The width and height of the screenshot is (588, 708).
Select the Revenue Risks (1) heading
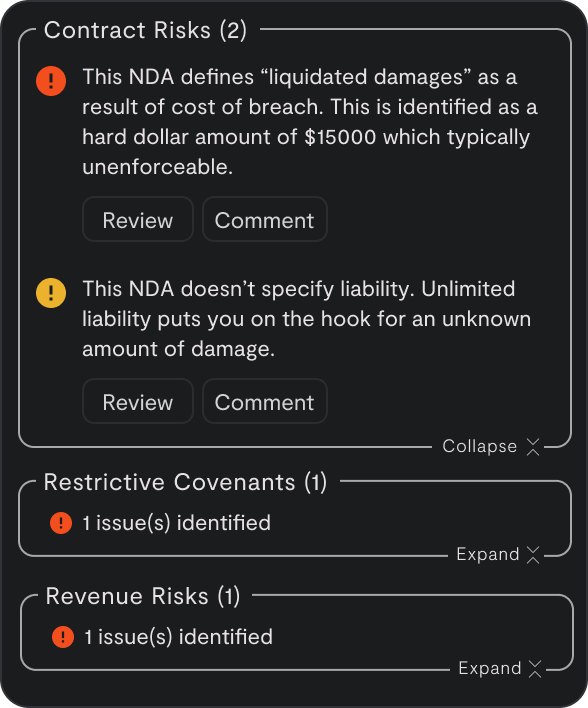[x=143, y=596]
